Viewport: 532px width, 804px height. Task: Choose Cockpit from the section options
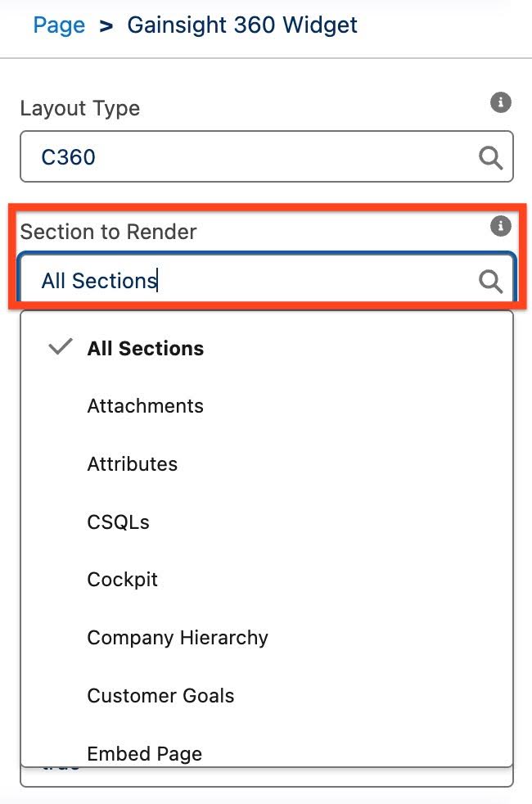pyautogui.click(x=122, y=580)
